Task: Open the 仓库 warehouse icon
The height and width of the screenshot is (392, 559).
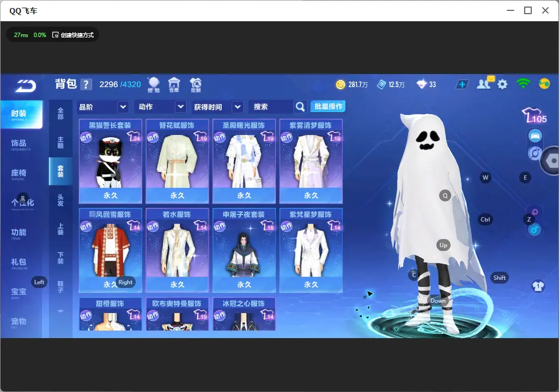Action: point(174,85)
